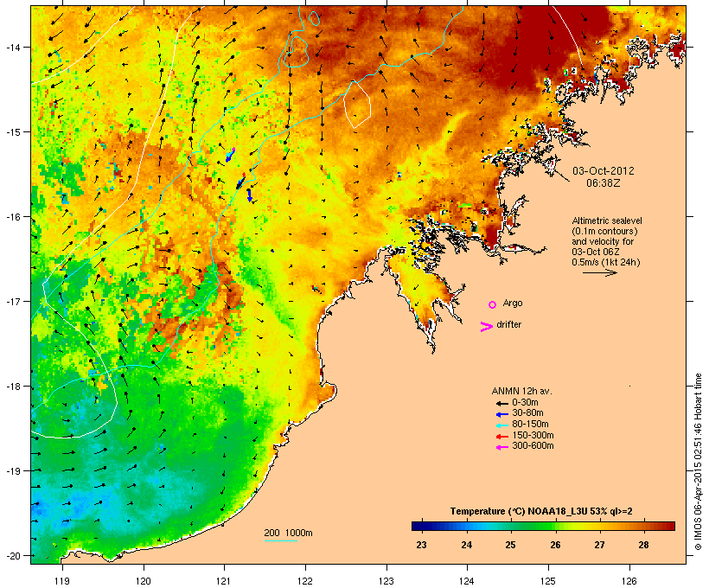Click the magenta Argo circle legend marker

point(492,304)
